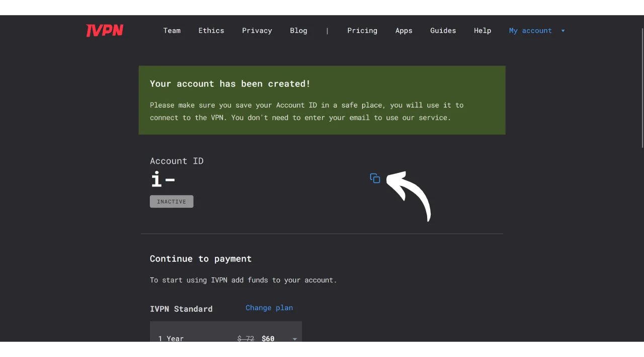Copy the Account ID with the copy icon
The width and height of the screenshot is (644, 357).
[x=375, y=178]
